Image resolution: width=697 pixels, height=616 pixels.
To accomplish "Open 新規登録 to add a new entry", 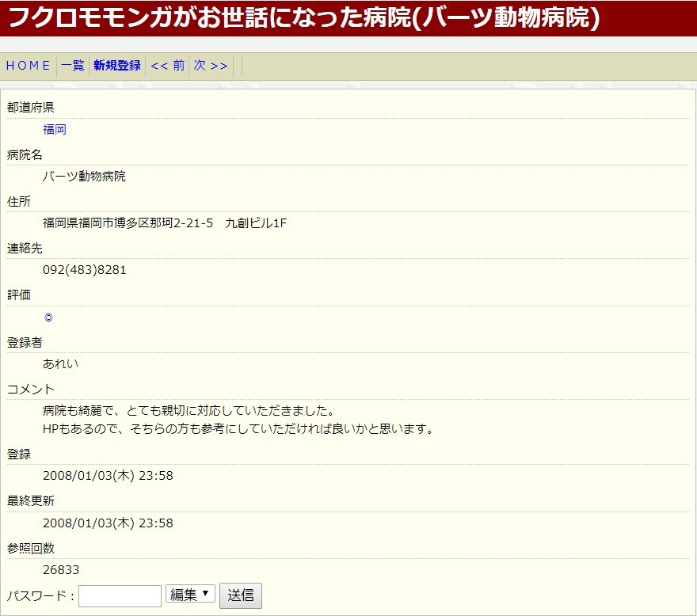I will 116,66.
